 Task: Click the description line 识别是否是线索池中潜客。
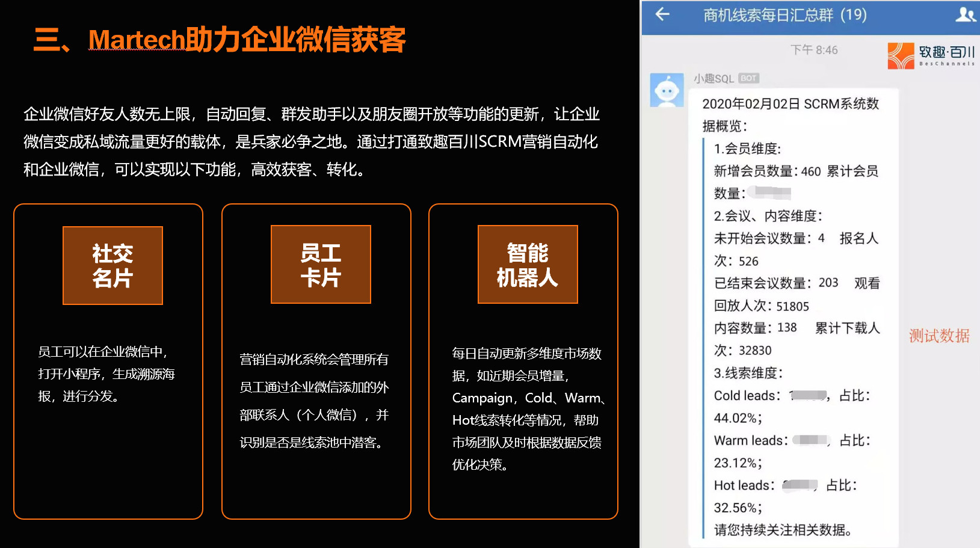click(x=313, y=443)
